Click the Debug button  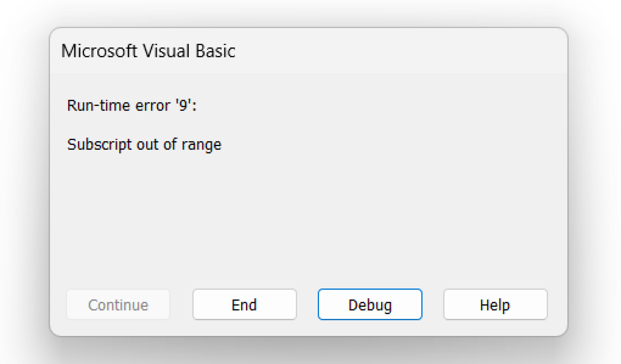tap(370, 305)
